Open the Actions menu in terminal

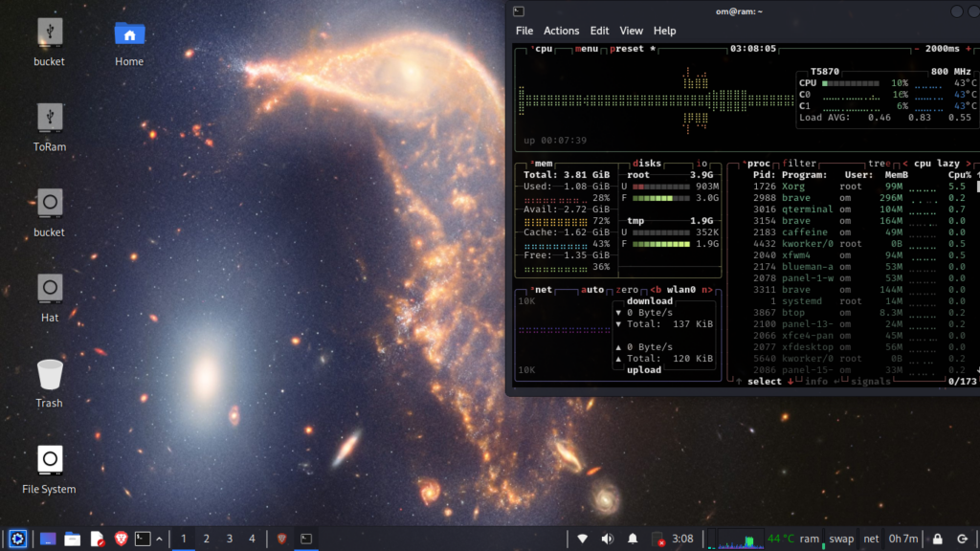point(561,31)
